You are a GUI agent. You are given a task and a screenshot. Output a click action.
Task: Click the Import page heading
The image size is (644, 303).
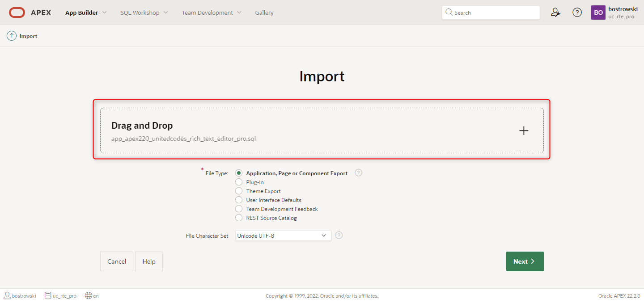[x=322, y=76]
